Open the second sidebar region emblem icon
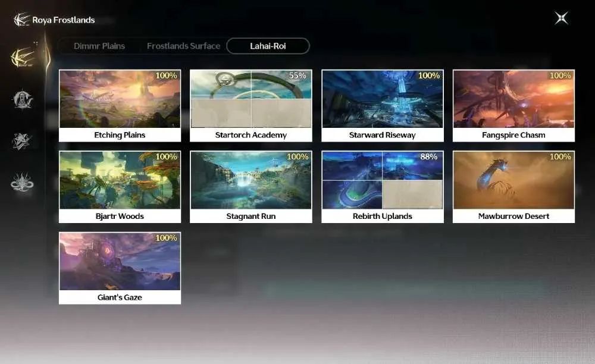Image resolution: width=595 pixels, height=364 pixels. (23, 99)
